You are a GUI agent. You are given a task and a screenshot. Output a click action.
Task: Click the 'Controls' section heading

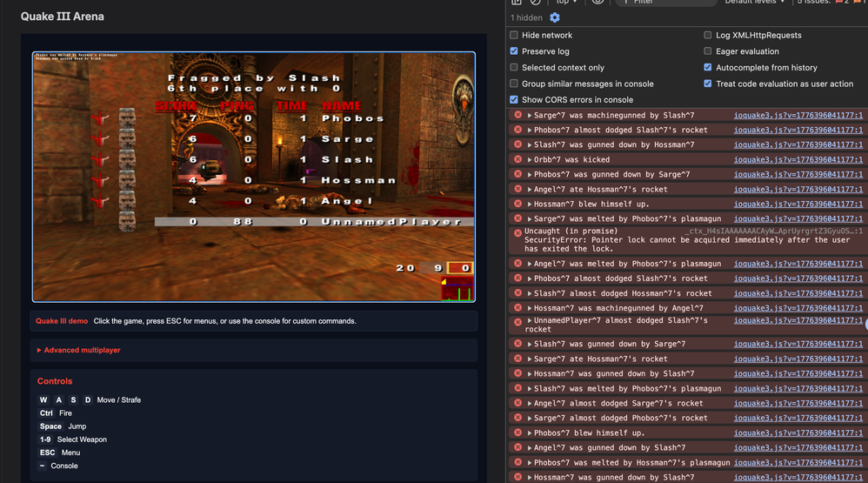click(55, 381)
